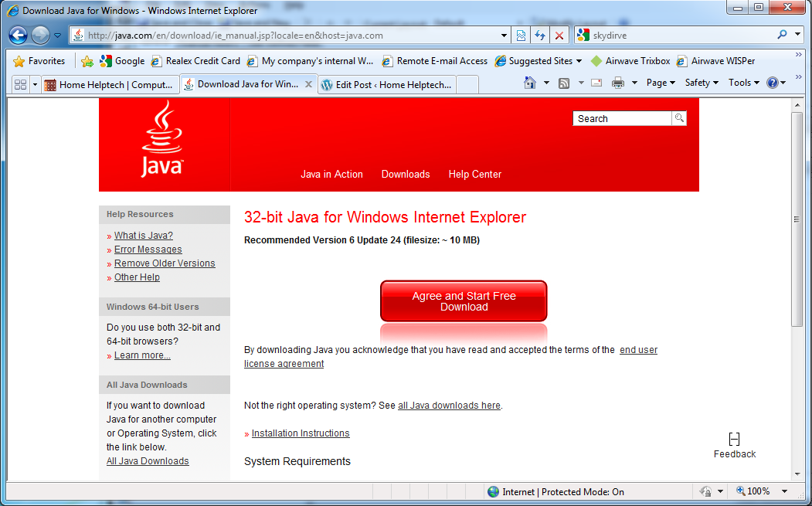
Task: Open the Tools menu
Action: (x=744, y=83)
